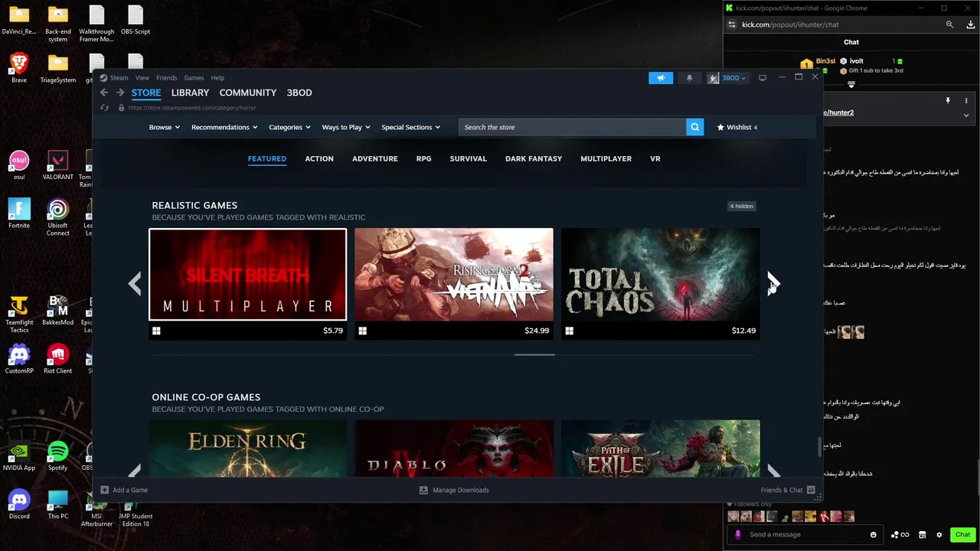Screen dimensions: 980x551
Task: Click the Steam Big Picture mode monitor icon
Action: click(763, 77)
